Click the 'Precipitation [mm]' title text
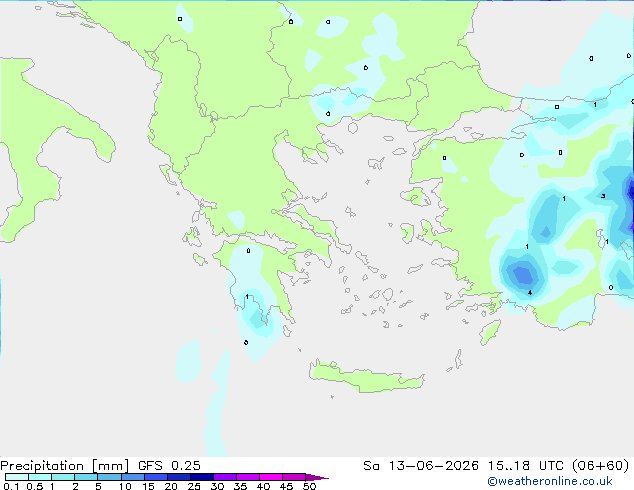634x490 pixels. (64, 466)
